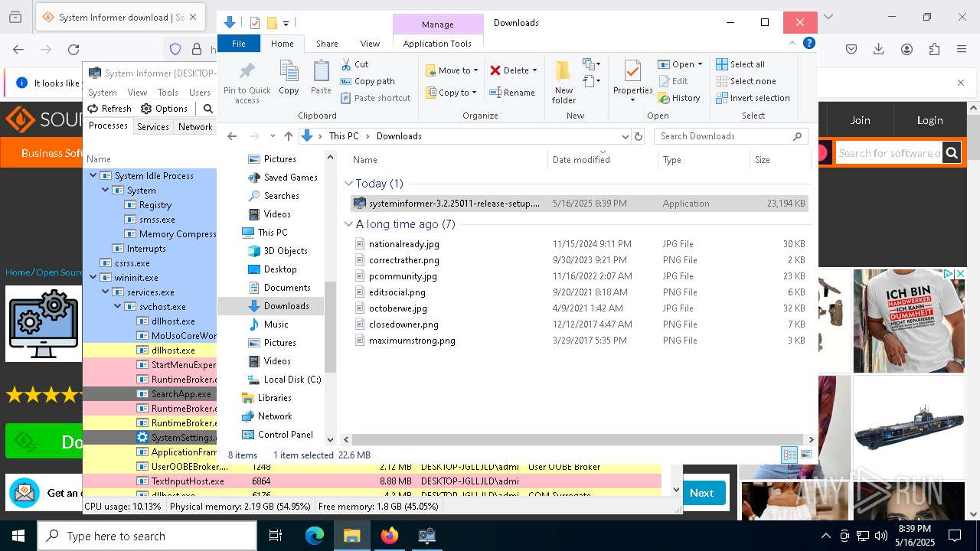Switch to the View ribbon tab
This screenshot has width=980, height=551.
[370, 44]
